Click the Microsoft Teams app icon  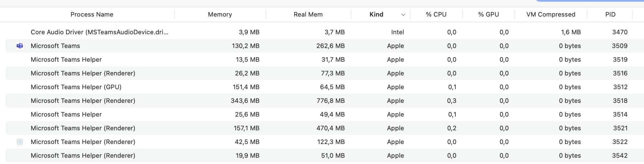[20, 46]
